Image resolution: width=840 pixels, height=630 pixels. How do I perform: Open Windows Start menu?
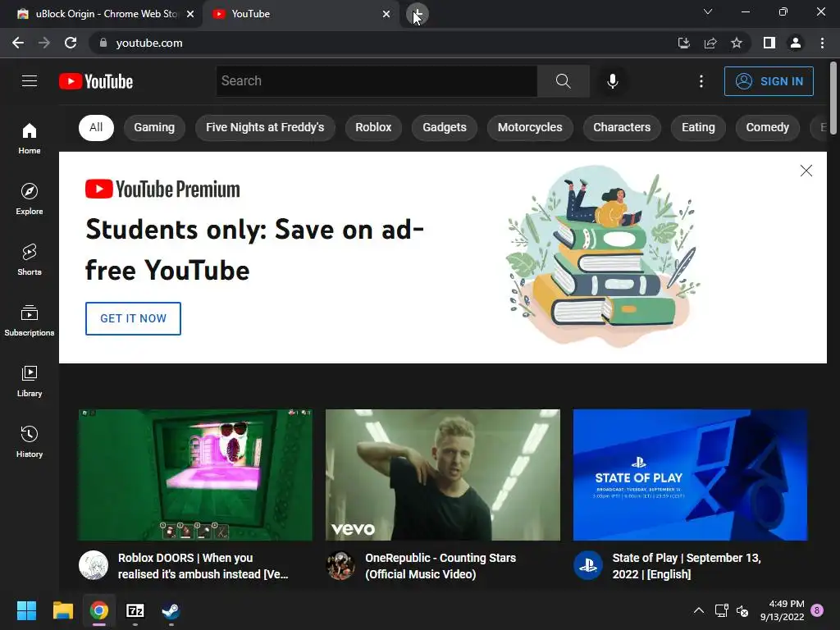point(26,610)
